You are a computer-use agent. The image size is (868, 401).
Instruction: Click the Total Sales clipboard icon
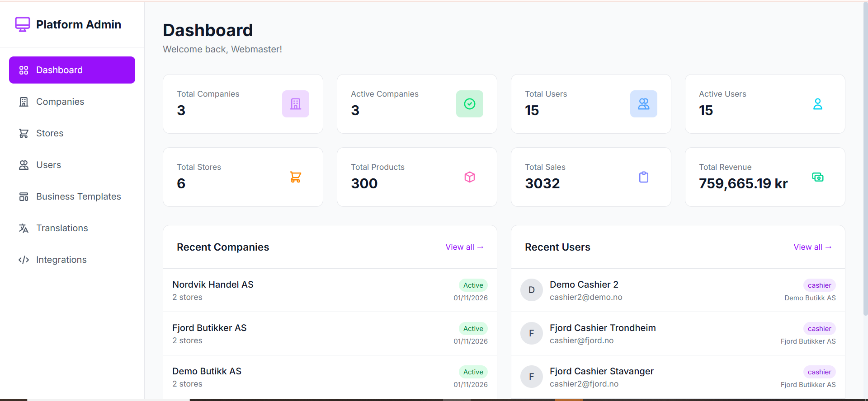[x=643, y=177]
